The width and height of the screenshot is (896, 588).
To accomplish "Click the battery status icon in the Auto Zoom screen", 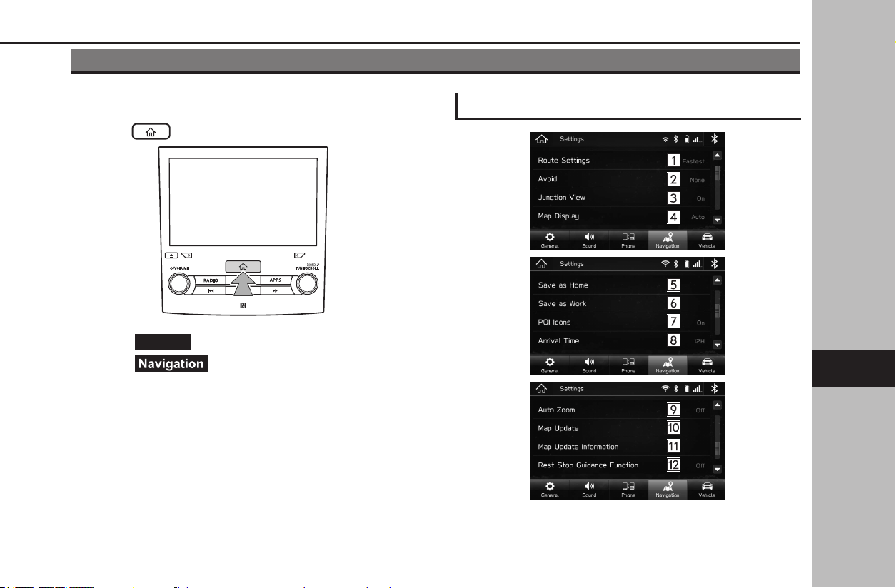I will 688,389.
